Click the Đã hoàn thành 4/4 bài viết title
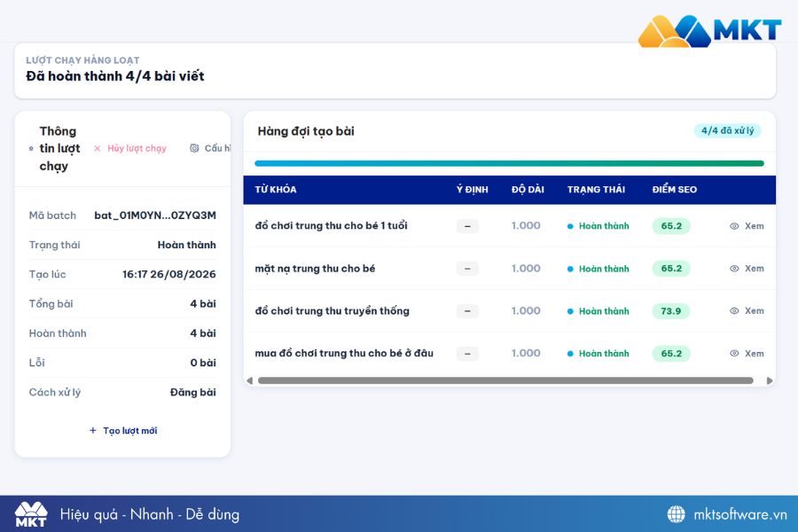The width and height of the screenshot is (798, 532). (115, 76)
